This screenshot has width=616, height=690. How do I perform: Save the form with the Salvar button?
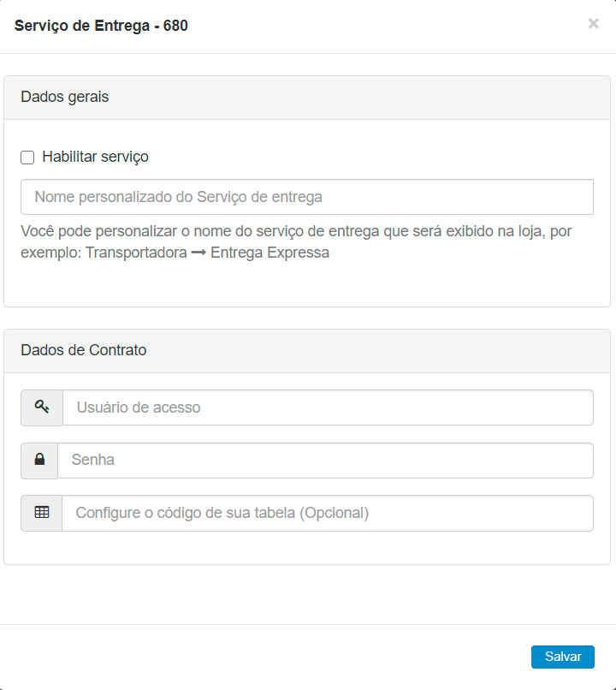tap(562, 657)
